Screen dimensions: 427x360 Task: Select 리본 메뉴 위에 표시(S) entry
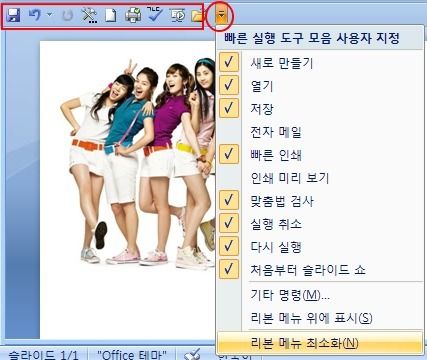click(319, 318)
